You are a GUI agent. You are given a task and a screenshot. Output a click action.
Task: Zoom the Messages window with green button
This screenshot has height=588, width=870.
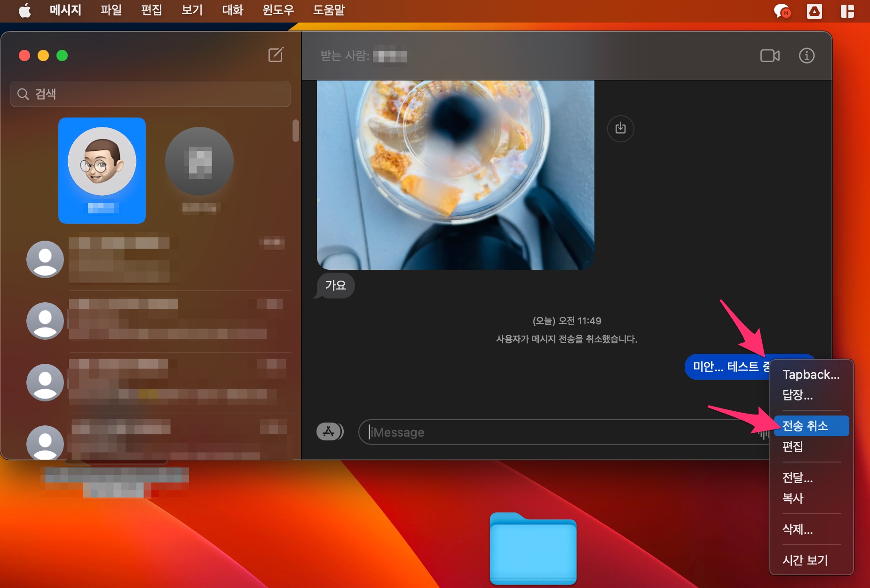pyautogui.click(x=62, y=55)
